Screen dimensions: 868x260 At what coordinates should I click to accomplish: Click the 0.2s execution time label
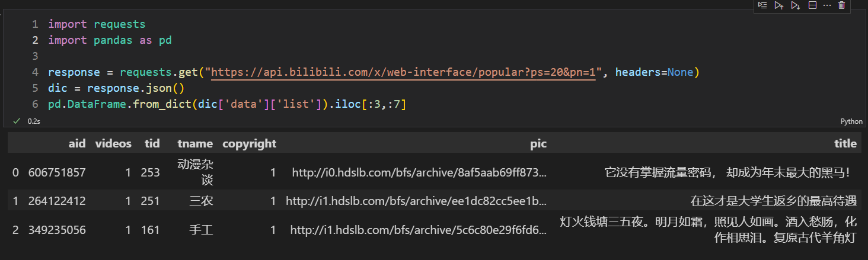coord(34,121)
